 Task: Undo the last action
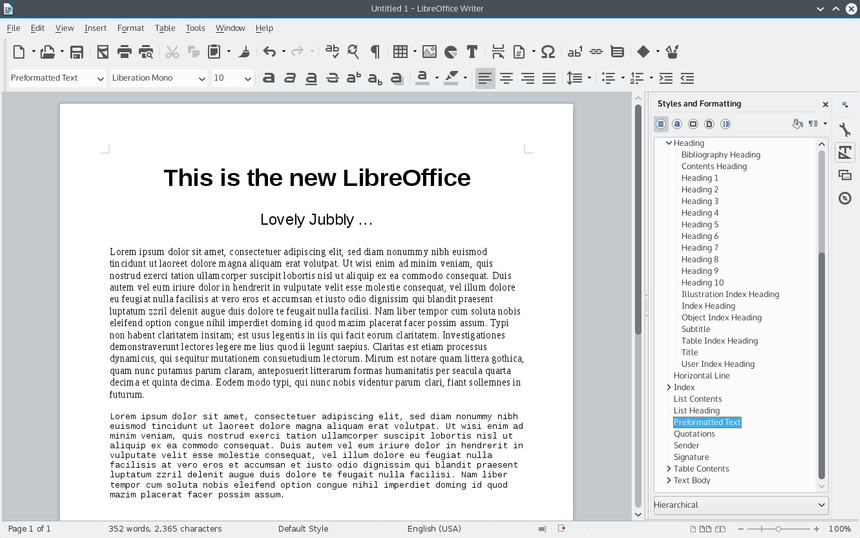269,52
